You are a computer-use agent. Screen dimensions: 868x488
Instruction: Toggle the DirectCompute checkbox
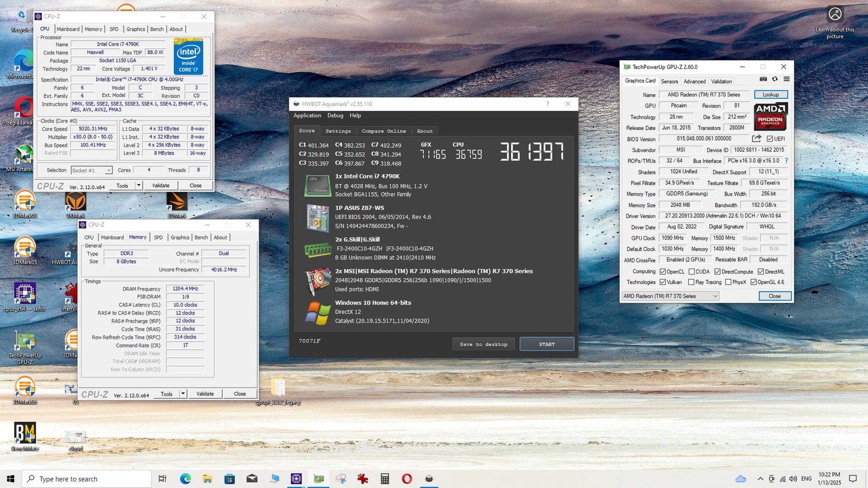(717, 272)
